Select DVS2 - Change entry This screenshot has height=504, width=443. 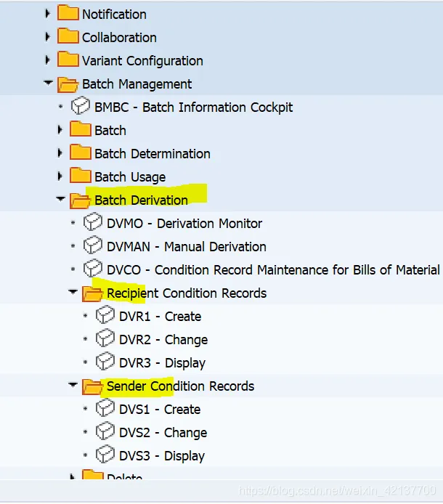tap(163, 432)
